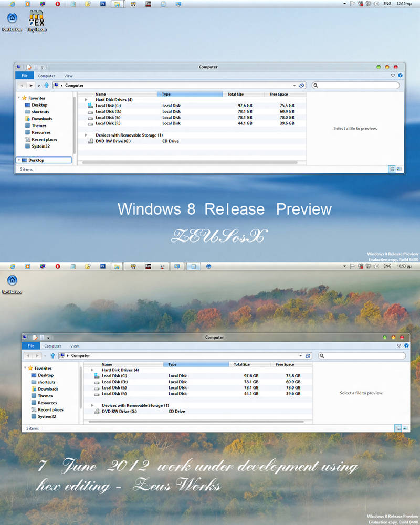Sort by Name column in upper window
The image size is (420, 525).
coord(118,94)
